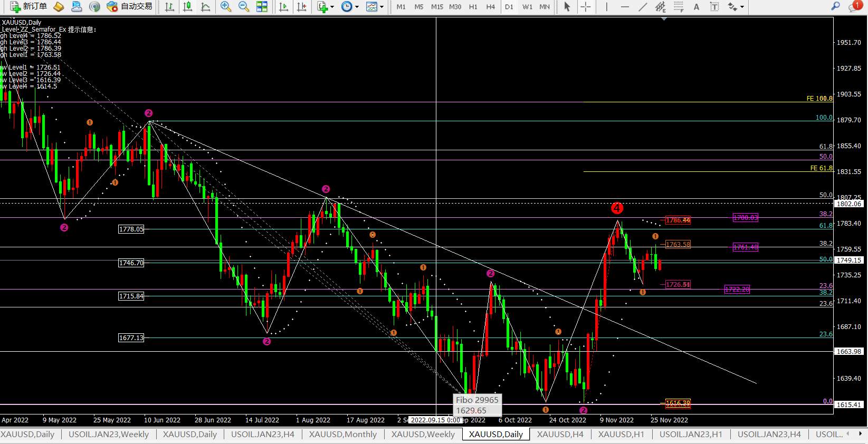The image size is (868, 444).
Task: Click the 1663.98 price axis label
Action: coord(849,351)
